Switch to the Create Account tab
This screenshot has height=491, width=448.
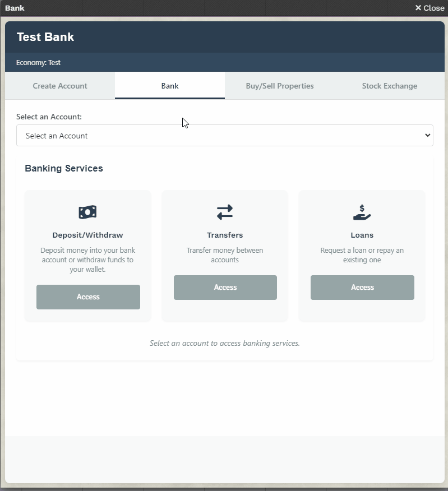pyautogui.click(x=60, y=86)
